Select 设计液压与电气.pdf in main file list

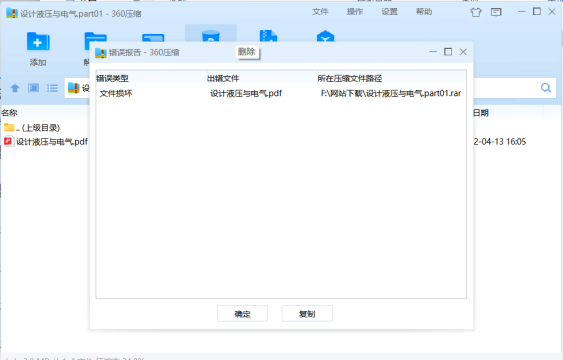coord(46,142)
